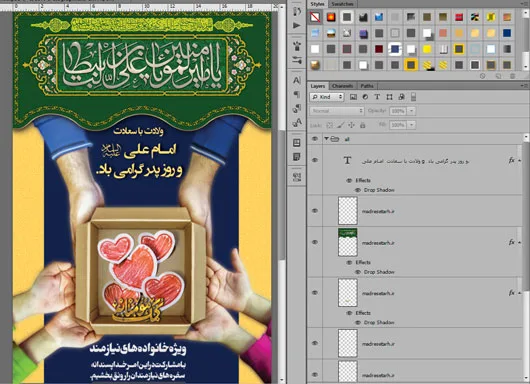
Task: Select Drop Shadow effect of the text layer
Action: (x=379, y=190)
